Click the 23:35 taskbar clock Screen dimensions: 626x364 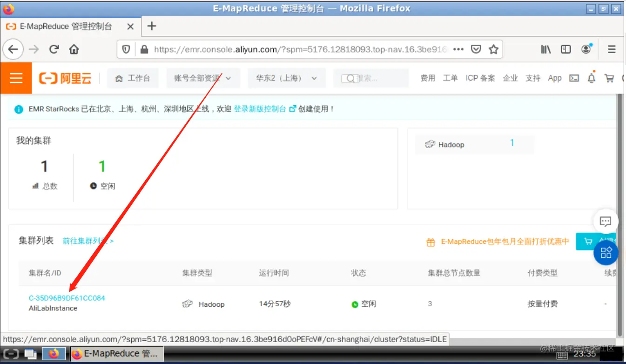[585, 354]
